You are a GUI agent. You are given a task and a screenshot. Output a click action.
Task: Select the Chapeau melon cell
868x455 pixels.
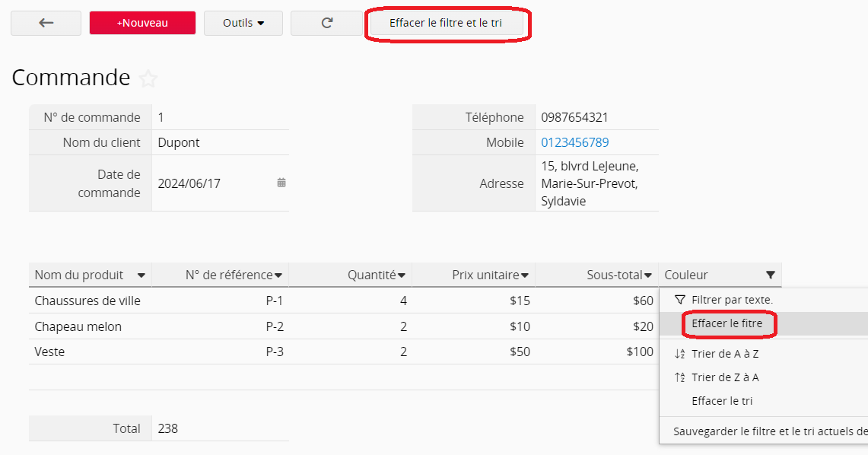[x=91, y=326]
